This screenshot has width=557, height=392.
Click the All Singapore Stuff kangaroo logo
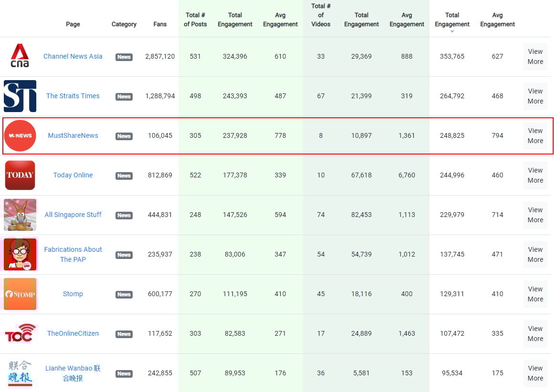click(20, 215)
